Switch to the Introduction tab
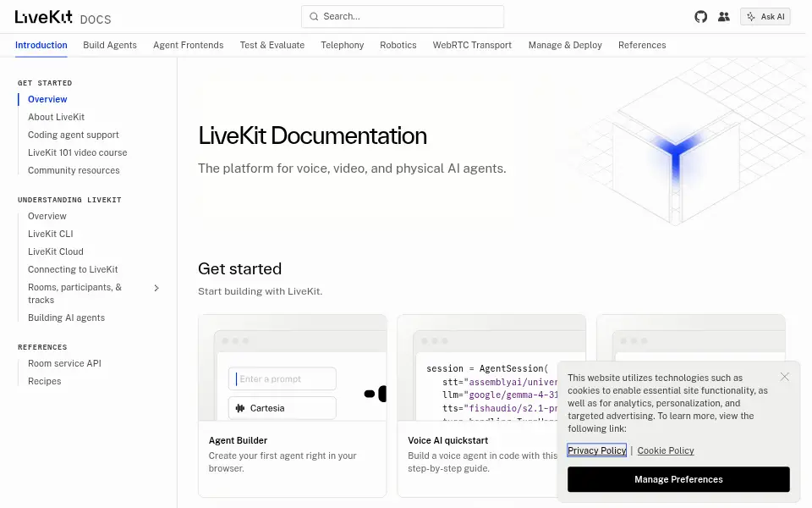 (x=41, y=45)
